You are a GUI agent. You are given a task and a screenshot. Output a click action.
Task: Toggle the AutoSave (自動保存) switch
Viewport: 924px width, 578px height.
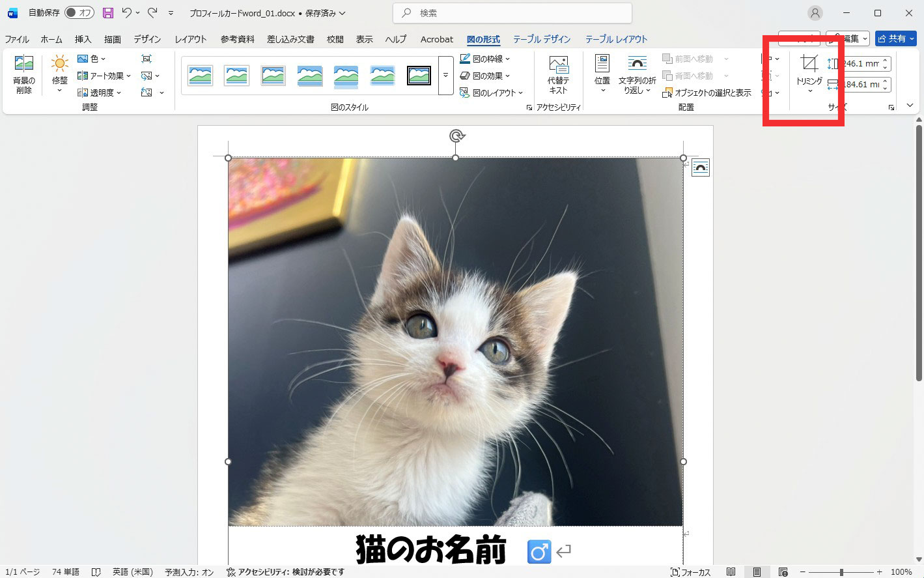(x=79, y=13)
